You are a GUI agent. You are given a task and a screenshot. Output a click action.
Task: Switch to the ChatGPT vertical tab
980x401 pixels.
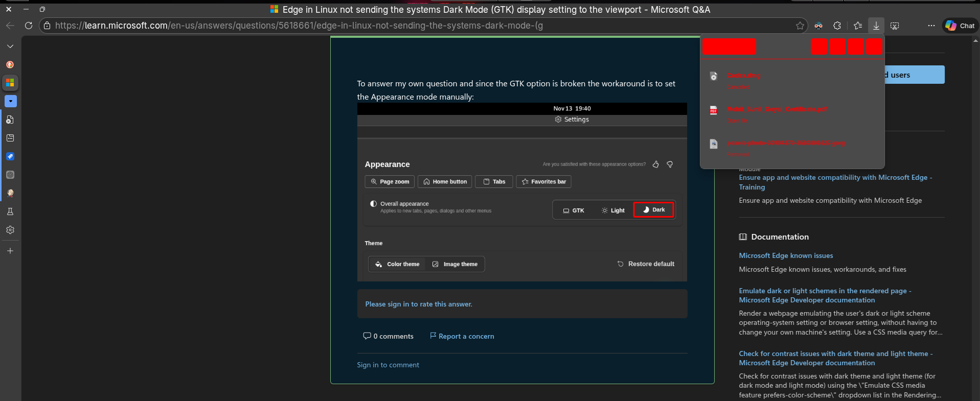tap(10, 175)
